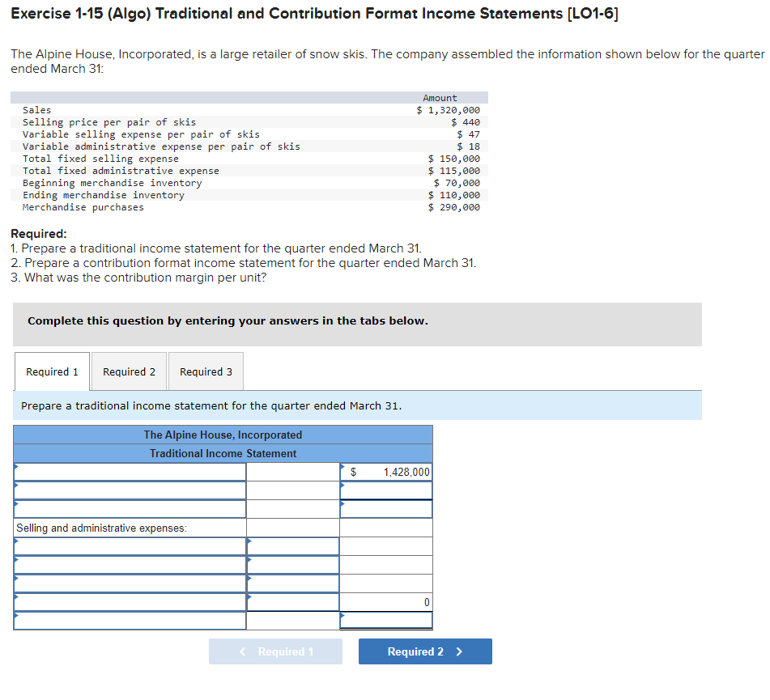Switch to the Required 3 tab
Screen dimensions: 770x700
(205, 371)
